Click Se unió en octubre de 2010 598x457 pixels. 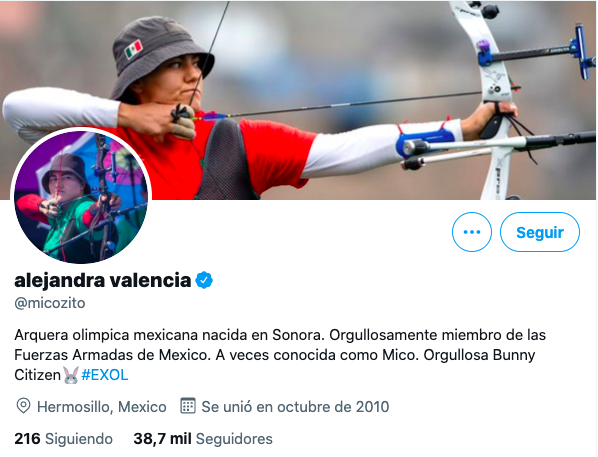[295, 407]
